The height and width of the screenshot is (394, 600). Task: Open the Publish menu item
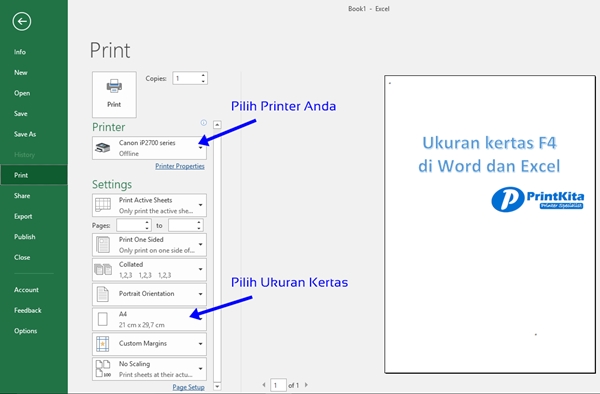[x=24, y=237]
